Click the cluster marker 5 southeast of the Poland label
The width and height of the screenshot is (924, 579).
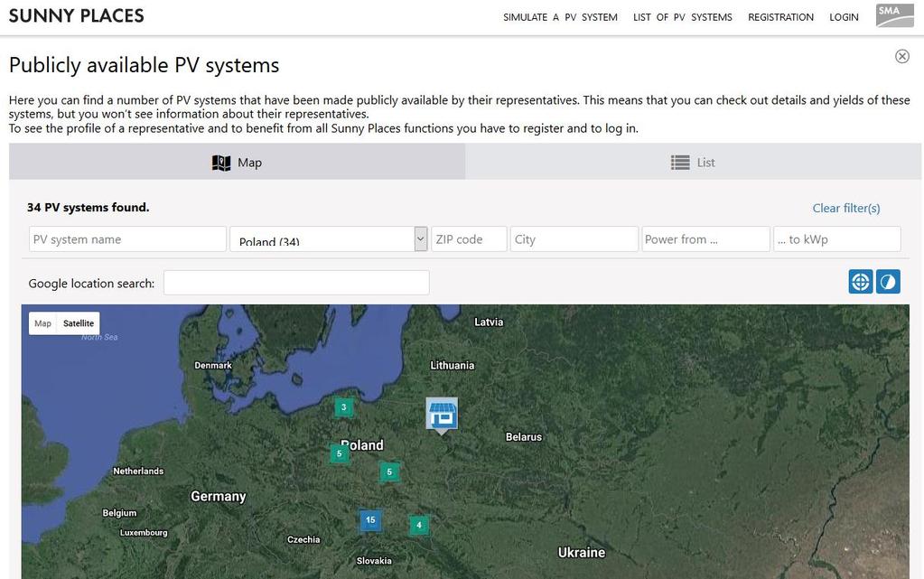pos(389,472)
